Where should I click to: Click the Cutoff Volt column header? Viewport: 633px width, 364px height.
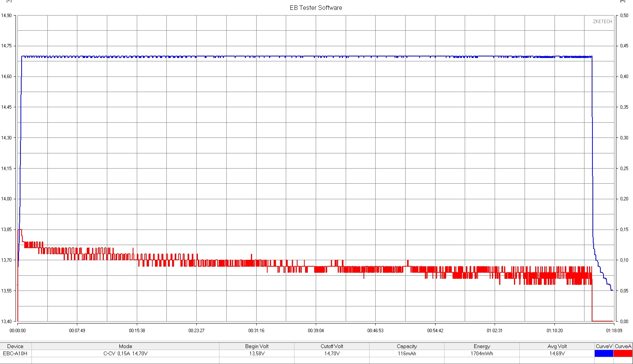pyautogui.click(x=332, y=346)
